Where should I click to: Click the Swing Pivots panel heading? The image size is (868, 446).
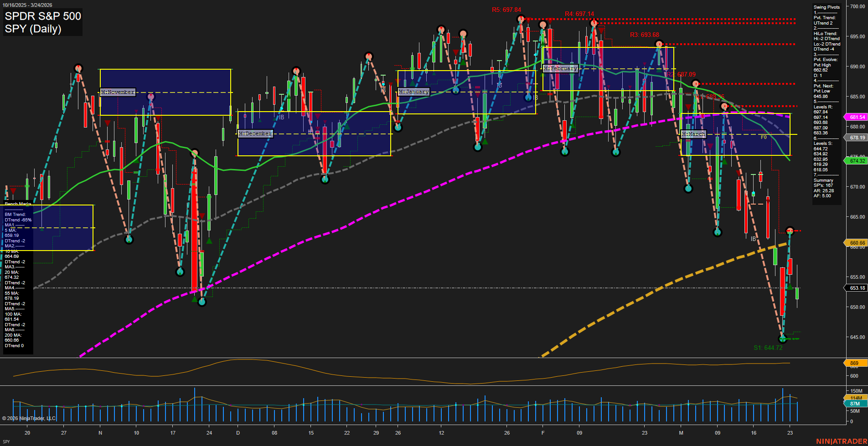tap(827, 7)
